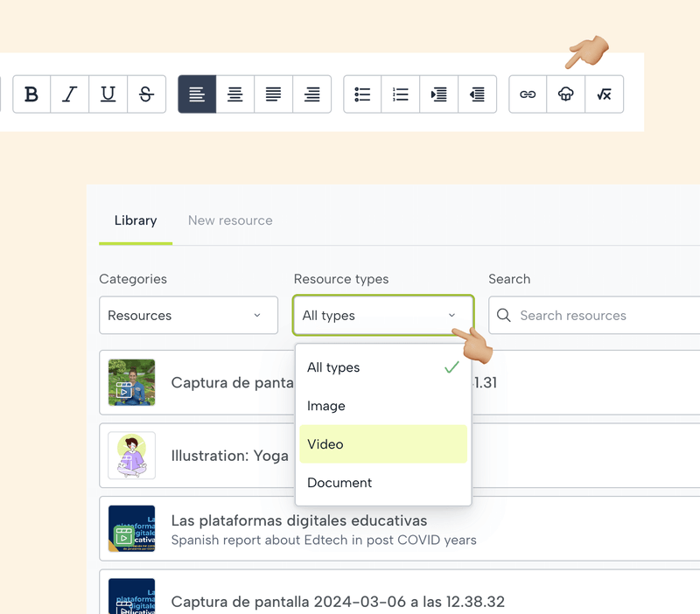
Task: Insert a math formula
Action: tap(605, 94)
